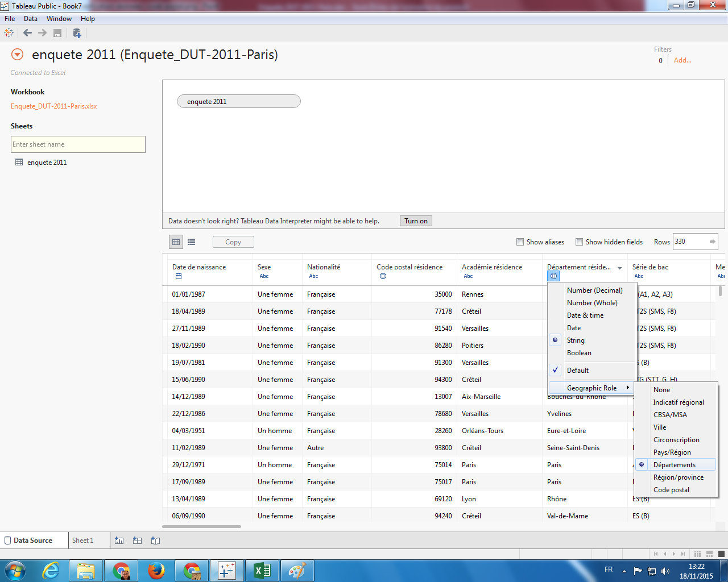Click the Turn on Data Interpreter button
728x582 pixels.
click(x=416, y=221)
